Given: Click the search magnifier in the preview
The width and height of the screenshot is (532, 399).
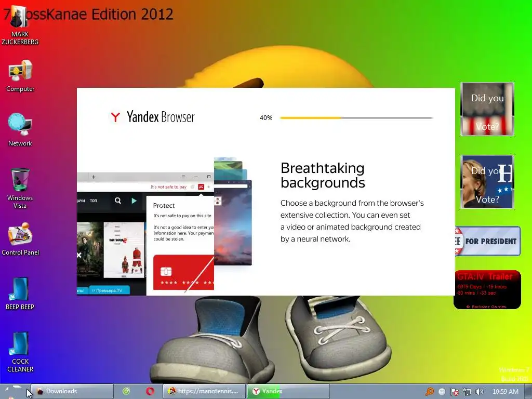Looking at the screenshot, I should click(x=118, y=201).
